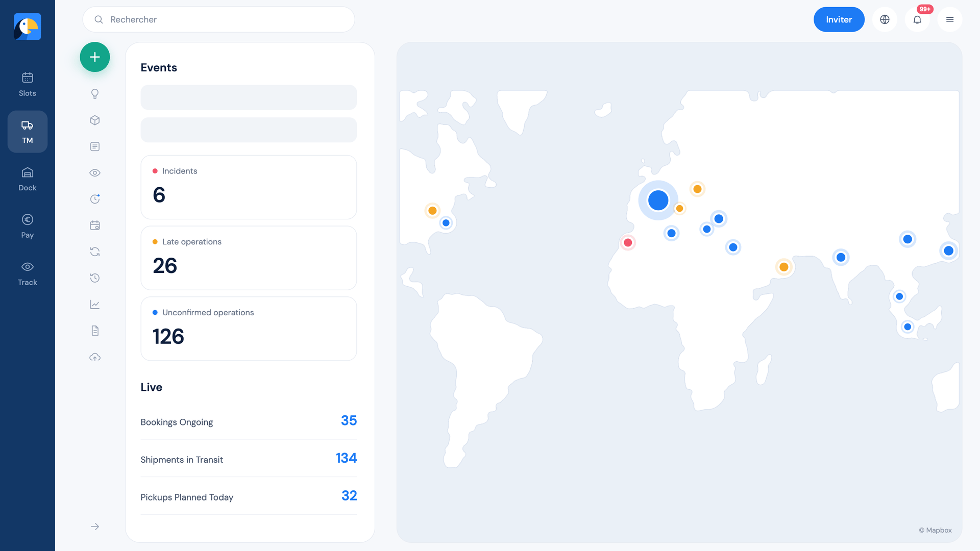Open the language globe selector

point(885,19)
